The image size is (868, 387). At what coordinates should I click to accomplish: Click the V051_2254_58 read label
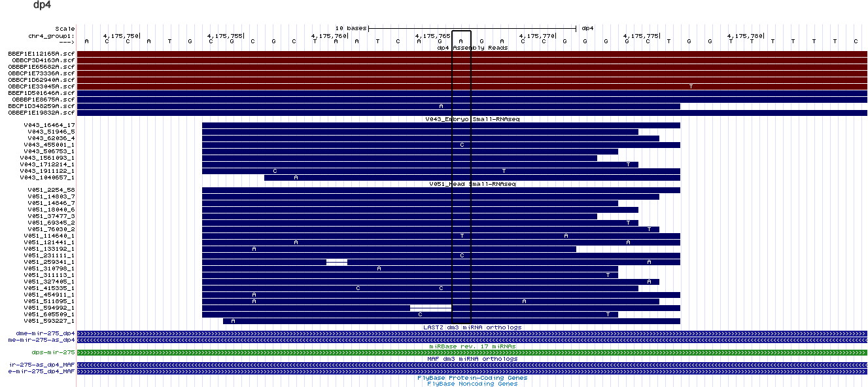pyautogui.click(x=50, y=191)
